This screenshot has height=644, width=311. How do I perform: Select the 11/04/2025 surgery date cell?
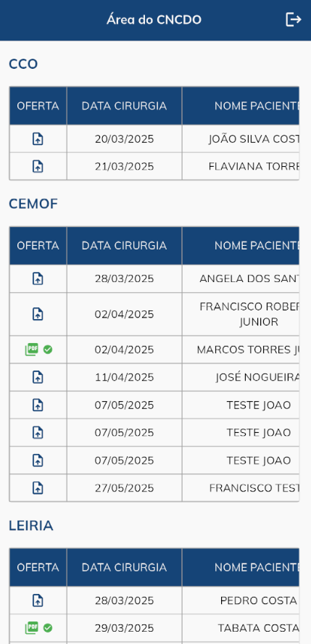tap(124, 377)
